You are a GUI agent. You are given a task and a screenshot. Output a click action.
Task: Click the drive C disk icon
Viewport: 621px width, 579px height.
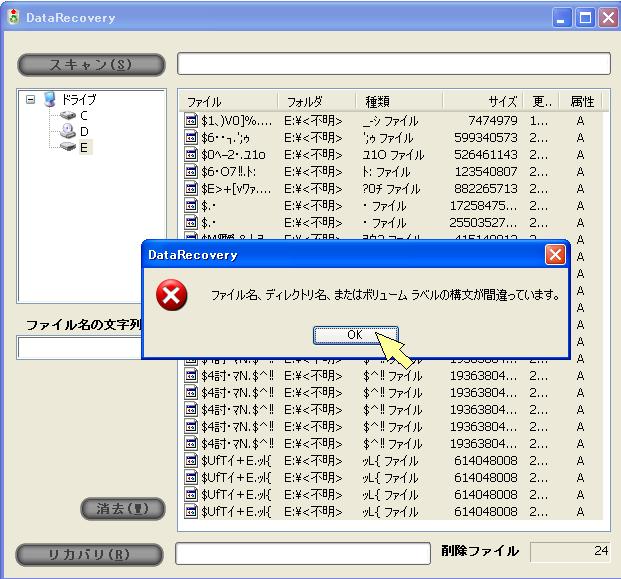point(68,116)
